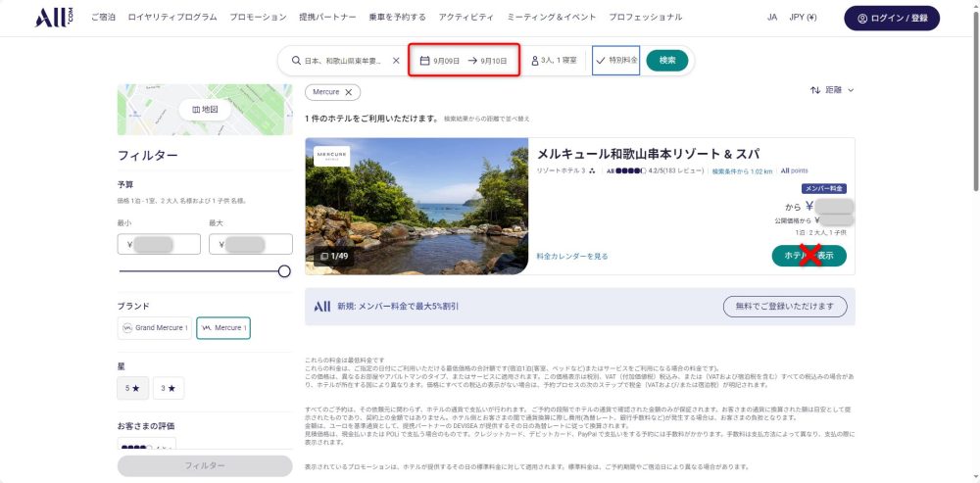Viewport: 980px width, 483px height.
Task: Open the 料金カレンダーを見る link
Action: pos(572,256)
